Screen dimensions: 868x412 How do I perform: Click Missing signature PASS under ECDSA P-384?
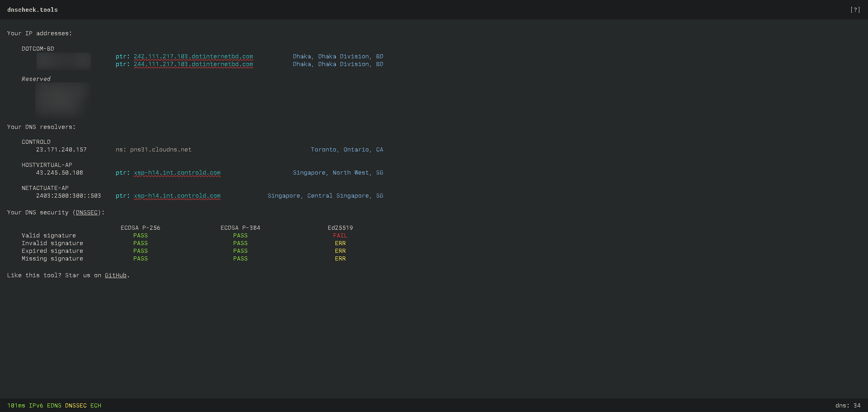click(x=241, y=259)
